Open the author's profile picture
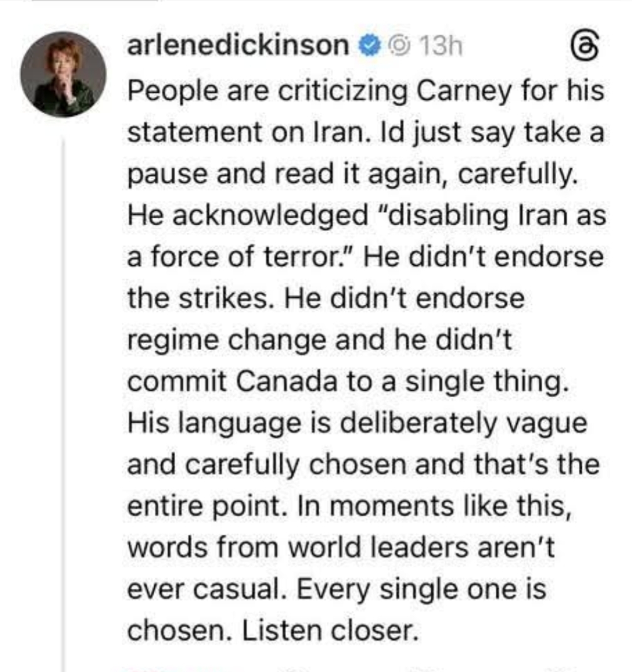 point(63,74)
